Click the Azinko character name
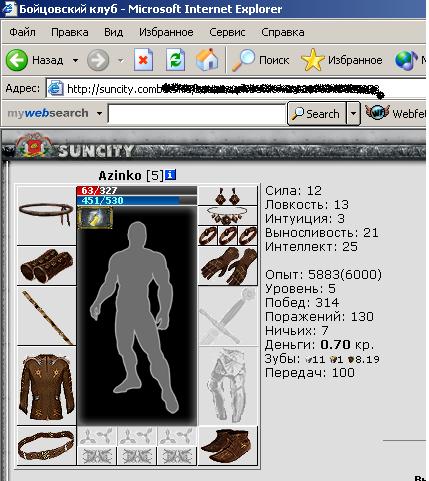Viewport: 429px width, 481px height. 120,175
